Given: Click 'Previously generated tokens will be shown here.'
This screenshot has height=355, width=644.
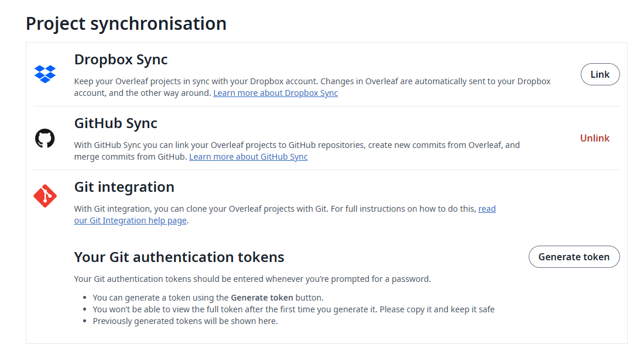Looking at the screenshot, I should (185, 321).
